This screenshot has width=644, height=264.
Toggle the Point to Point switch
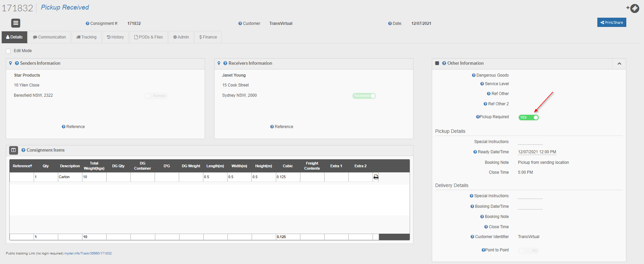[x=529, y=251]
